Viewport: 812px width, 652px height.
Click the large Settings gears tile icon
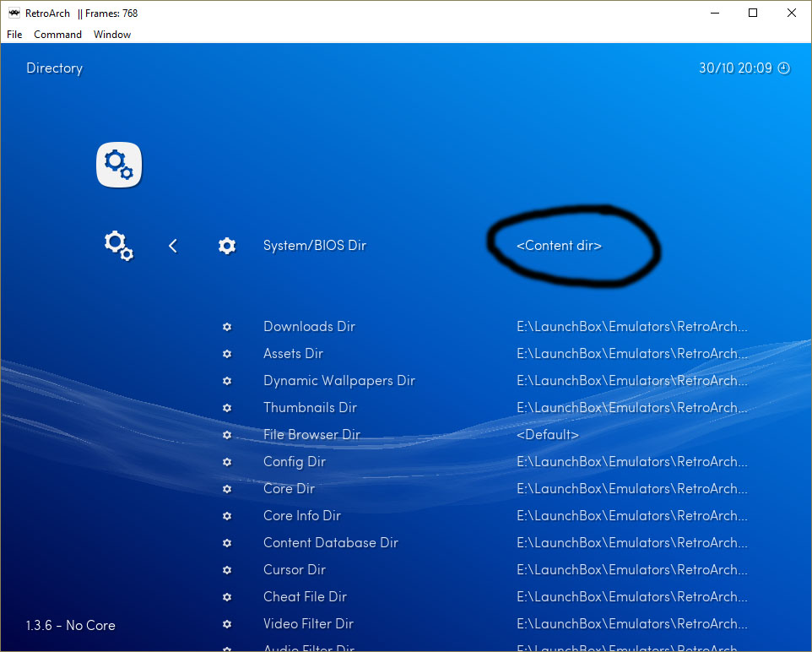pyautogui.click(x=118, y=165)
